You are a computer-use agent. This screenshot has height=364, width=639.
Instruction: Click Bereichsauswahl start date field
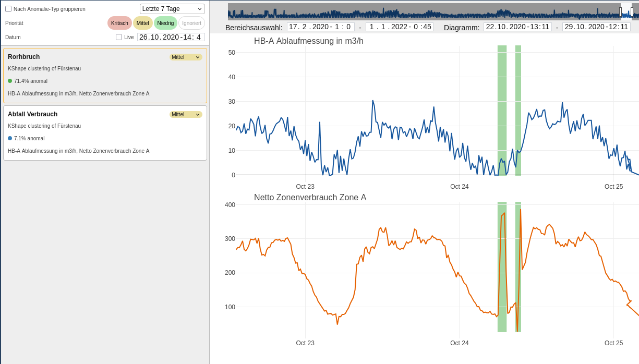tap(320, 27)
